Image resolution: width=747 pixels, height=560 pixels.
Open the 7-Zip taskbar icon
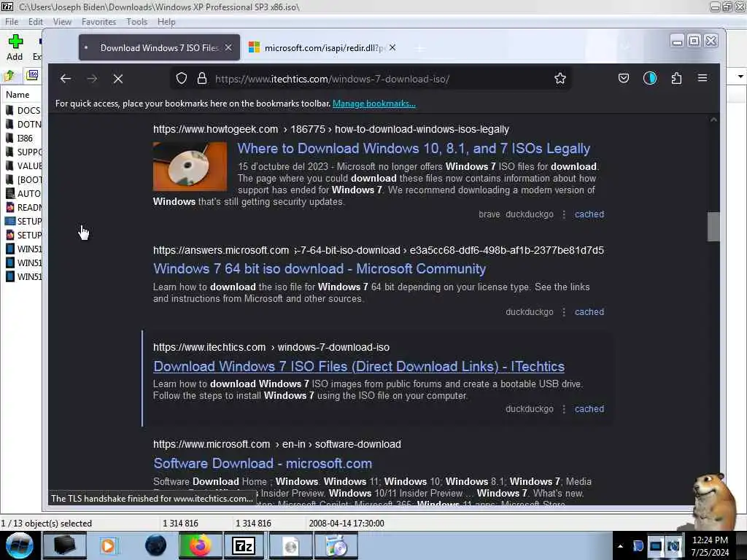[x=244, y=545]
